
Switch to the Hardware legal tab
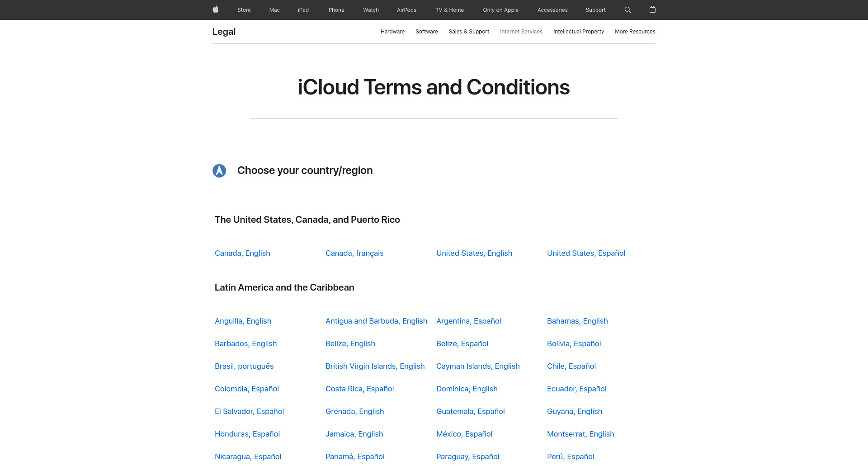tap(392, 32)
